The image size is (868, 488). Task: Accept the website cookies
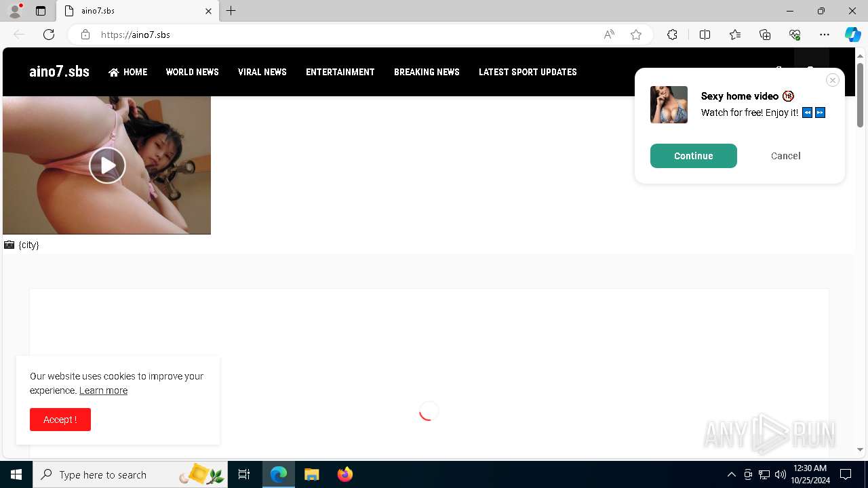point(60,420)
